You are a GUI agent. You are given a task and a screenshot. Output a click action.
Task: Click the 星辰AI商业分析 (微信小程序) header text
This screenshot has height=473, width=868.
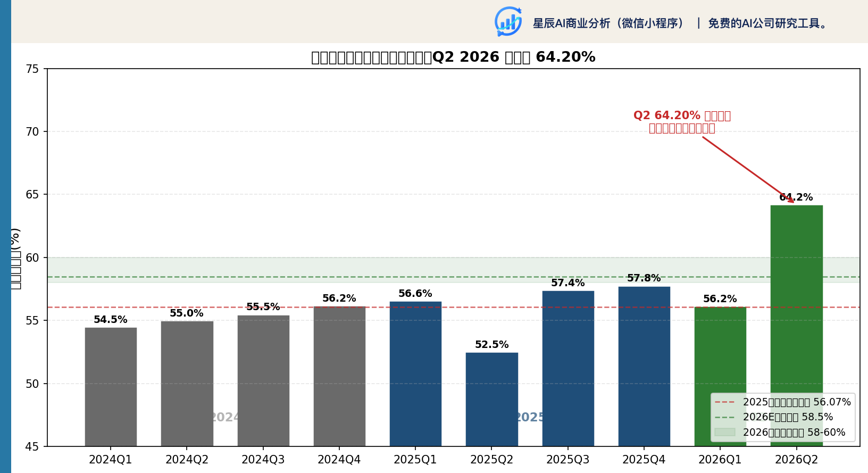(609, 23)
